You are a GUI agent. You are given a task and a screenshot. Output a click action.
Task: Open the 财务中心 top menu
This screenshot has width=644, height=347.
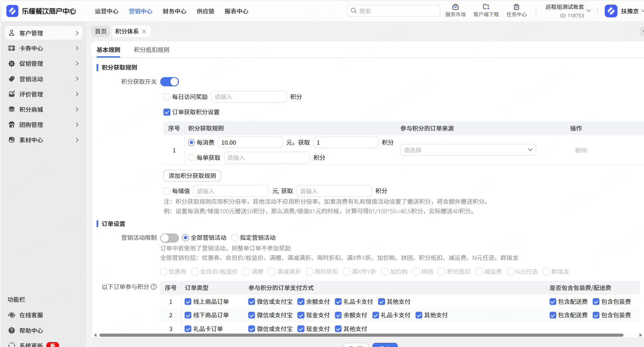pos(174,11)
